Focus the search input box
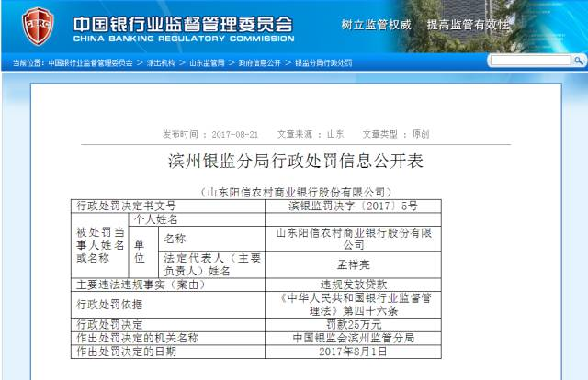The width and height of the screenshot is (588, 380). coord(530,61)
